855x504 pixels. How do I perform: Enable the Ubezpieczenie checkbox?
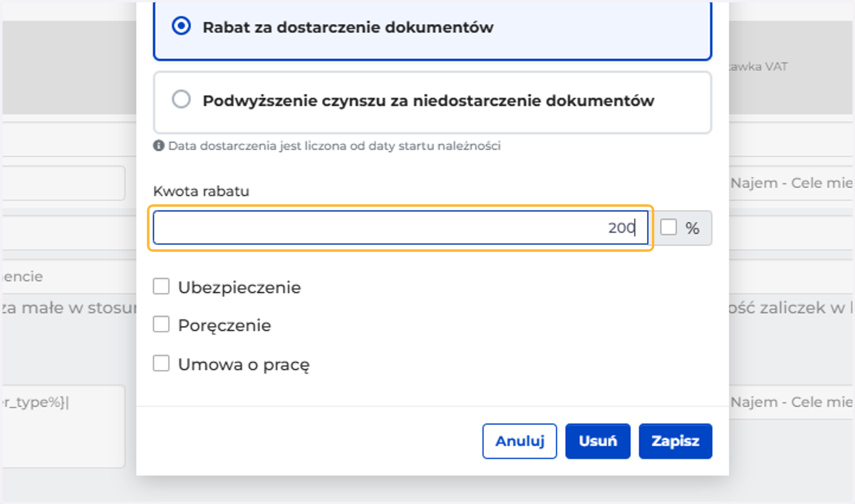(162, 287)
